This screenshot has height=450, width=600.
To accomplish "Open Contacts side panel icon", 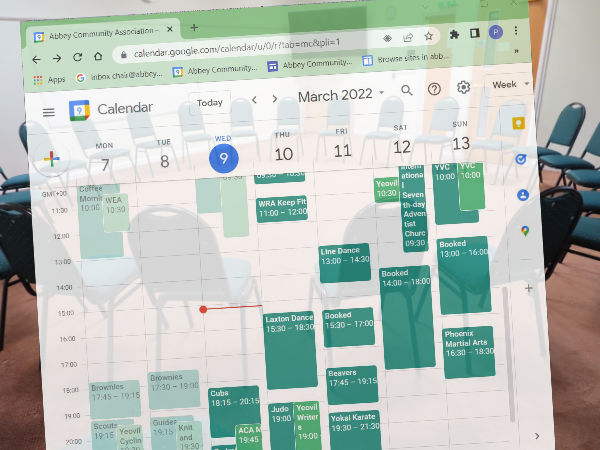I will tap(522, 195).
